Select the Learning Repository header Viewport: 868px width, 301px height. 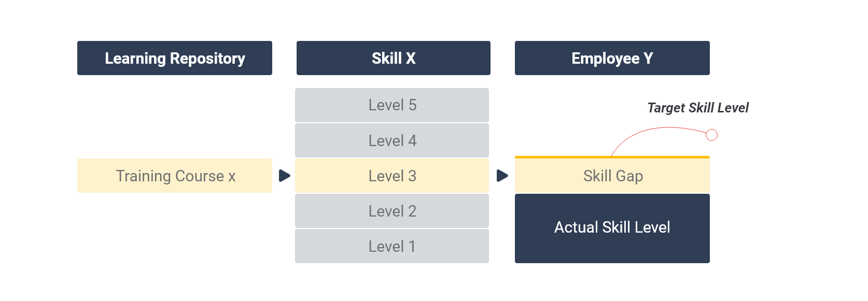(x=175, y=58)
